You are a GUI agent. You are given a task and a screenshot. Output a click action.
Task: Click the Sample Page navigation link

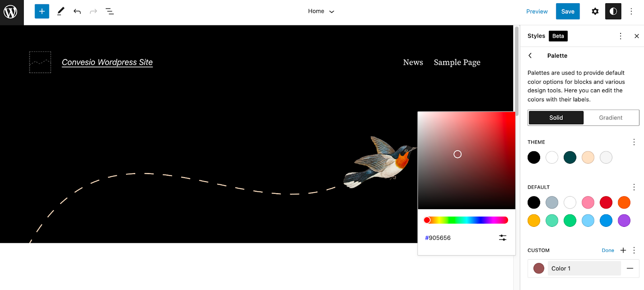[457, 63]
